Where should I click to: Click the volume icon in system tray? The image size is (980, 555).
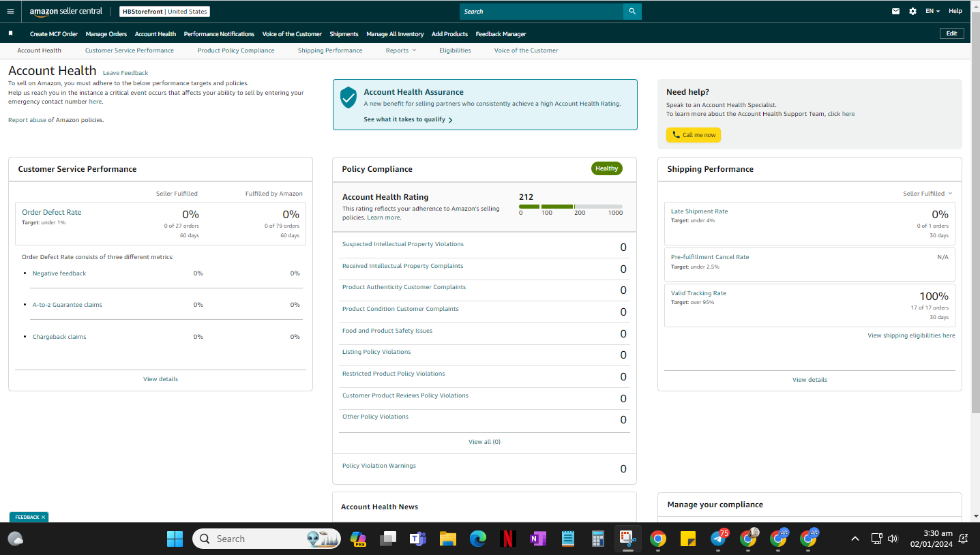tap(893, 539)
